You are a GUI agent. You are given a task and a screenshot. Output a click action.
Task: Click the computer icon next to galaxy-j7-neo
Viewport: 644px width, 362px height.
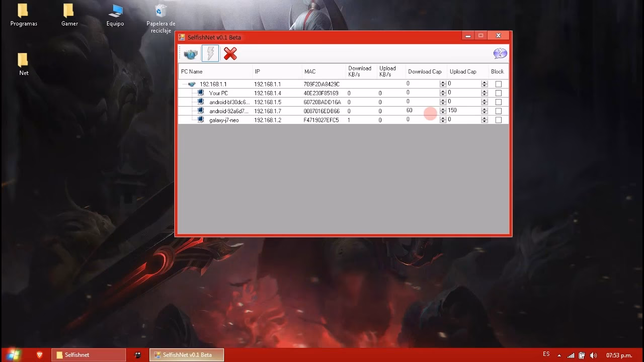(201, 120)
